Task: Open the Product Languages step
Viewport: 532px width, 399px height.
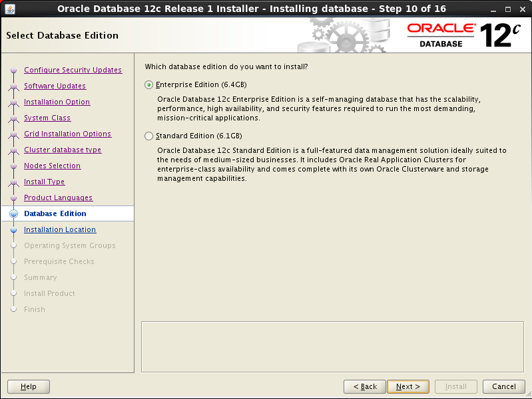Action: (x=59, y=198)
